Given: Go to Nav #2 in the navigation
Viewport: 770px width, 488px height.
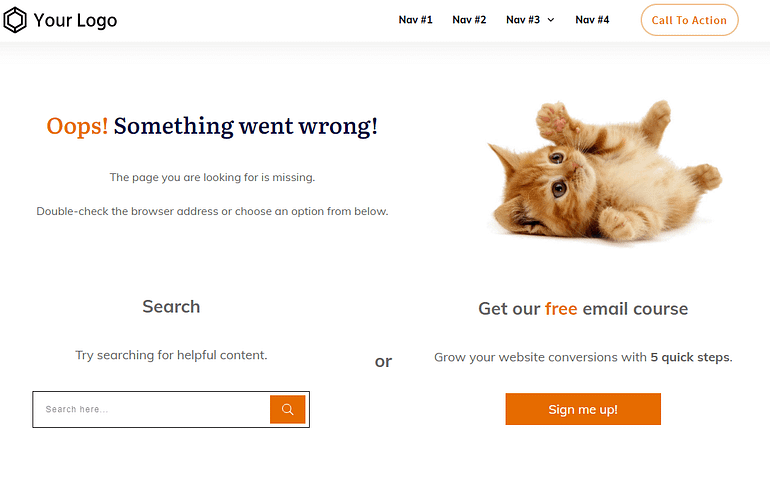Looking at the screenshot, I should pyautogui.click(x=469, y=20).
